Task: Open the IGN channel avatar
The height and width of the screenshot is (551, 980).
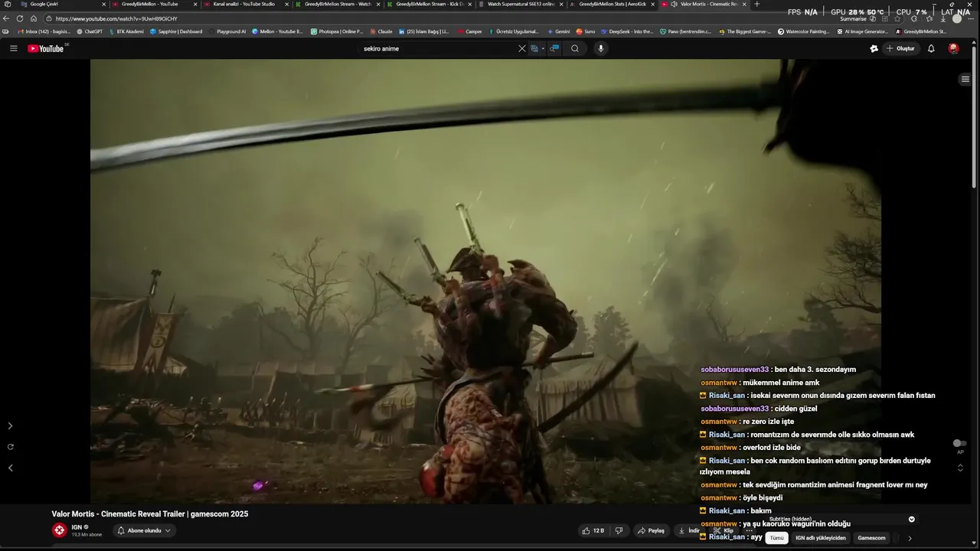Action: pos(60,530)
